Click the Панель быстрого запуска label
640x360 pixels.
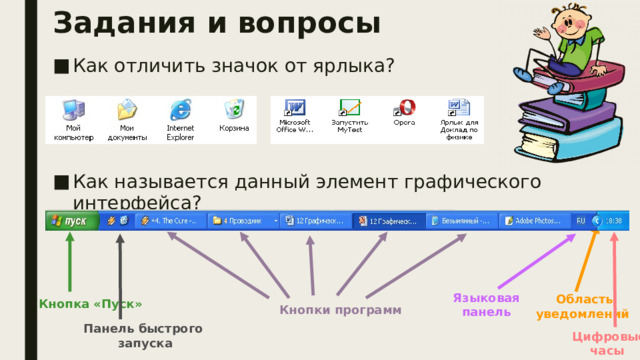(x=144, y=336)
